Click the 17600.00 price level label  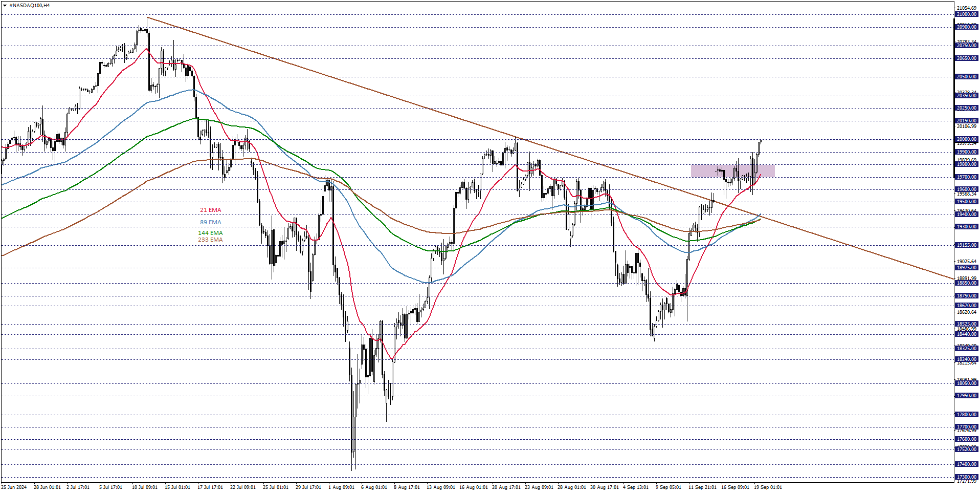(967, 439)
